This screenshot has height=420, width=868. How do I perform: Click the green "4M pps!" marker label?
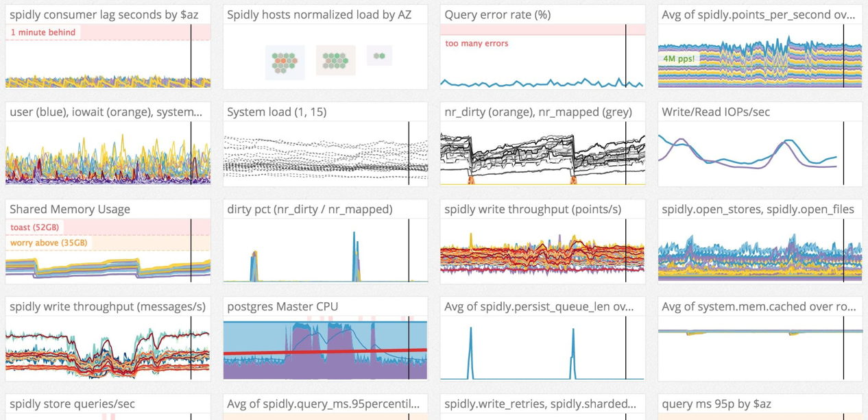[679, 59]
